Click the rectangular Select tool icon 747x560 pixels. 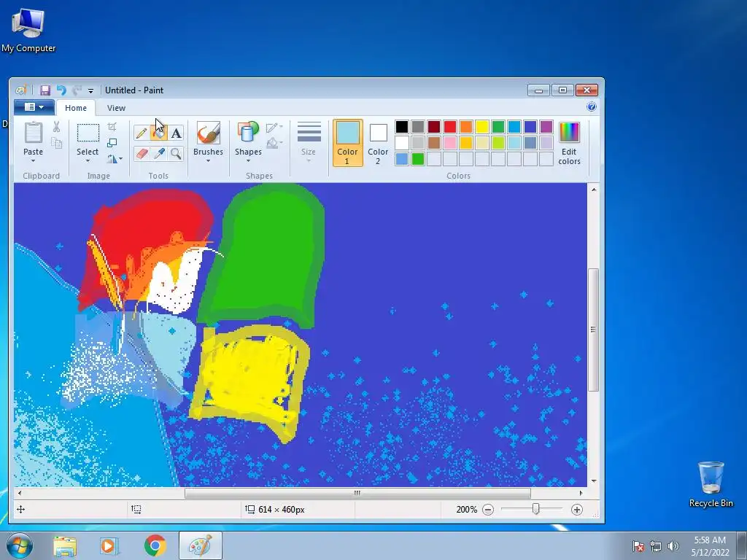(88, 133)
